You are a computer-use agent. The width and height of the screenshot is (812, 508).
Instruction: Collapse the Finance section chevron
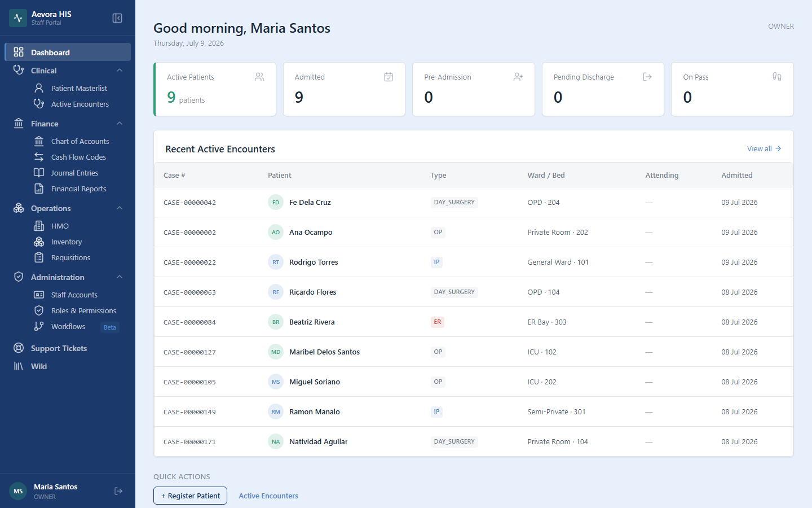pos(120,123)
